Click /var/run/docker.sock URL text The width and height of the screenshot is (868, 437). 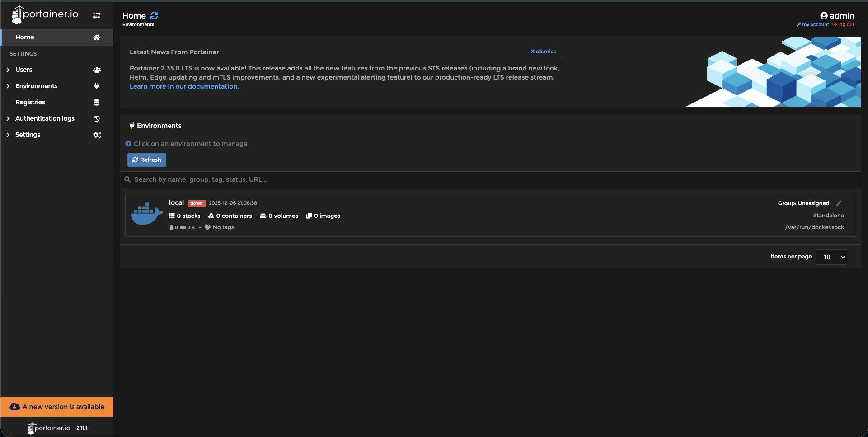[814, 227]
